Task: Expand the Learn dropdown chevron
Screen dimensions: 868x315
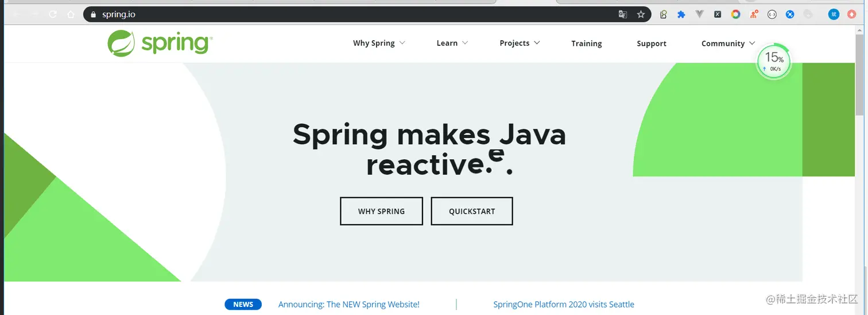Action: tap(465, 43)
